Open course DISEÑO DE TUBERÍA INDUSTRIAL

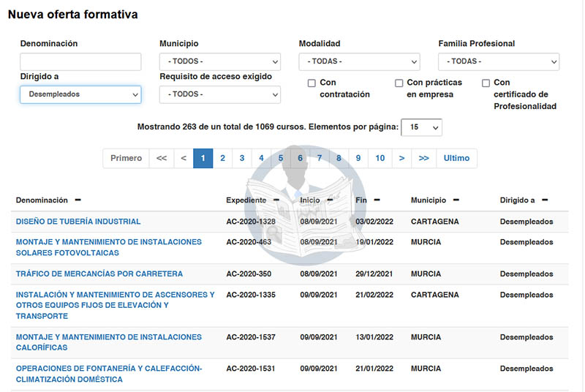pyautogui.click(x=78, y=222)
